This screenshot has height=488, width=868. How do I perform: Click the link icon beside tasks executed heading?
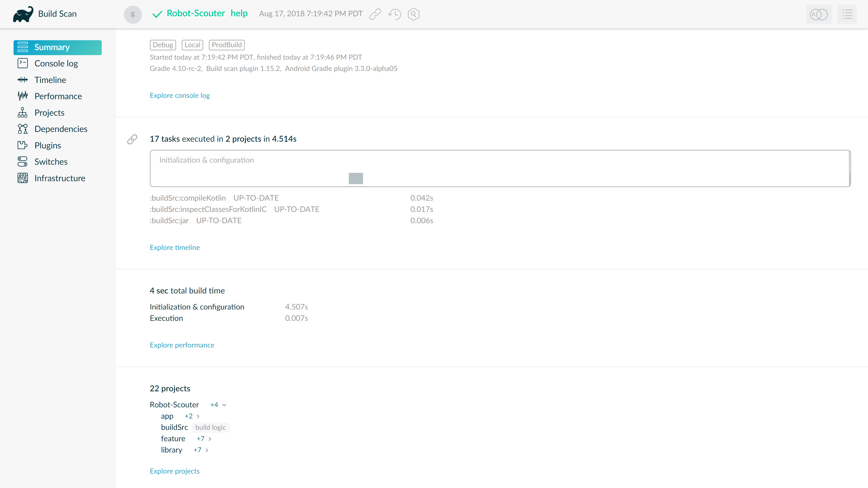[x=132, y=139]
